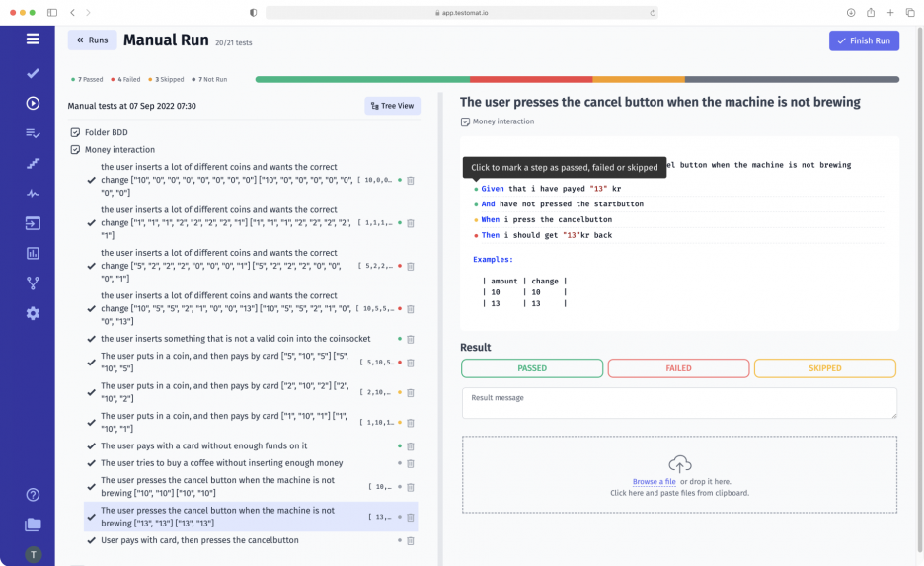Open settings gear in the sidebar
Viewport: 924px width, 566px height.
(x=33, y=313)
